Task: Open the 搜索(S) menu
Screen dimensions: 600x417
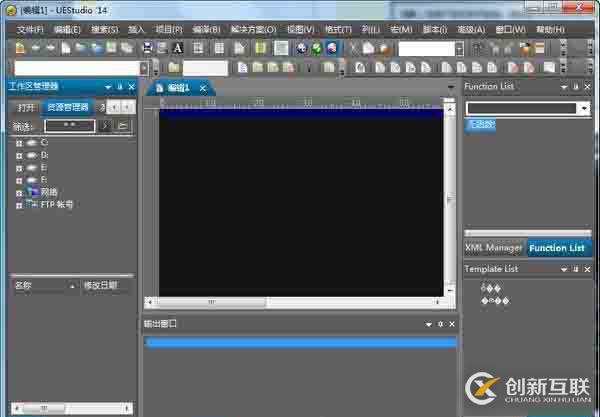Action: point(104,29)
